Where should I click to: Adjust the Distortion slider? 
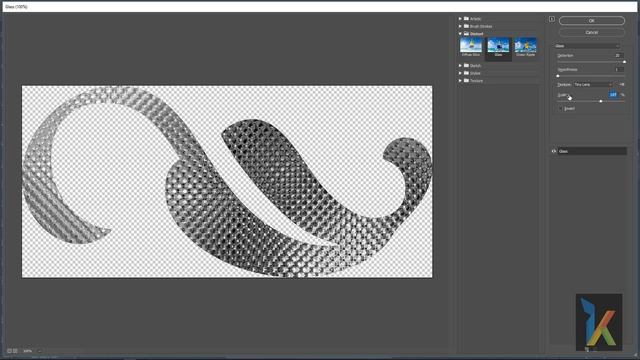[624, 62]
